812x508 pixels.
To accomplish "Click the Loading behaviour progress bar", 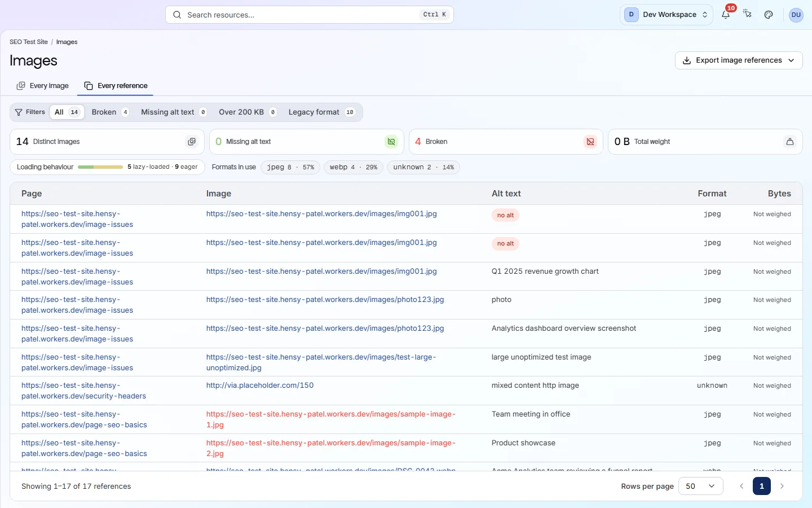I will pyautogui.click(x=100, y=167).
